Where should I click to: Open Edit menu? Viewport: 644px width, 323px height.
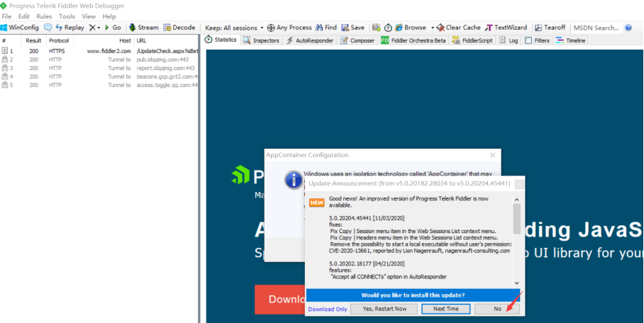coord(24,16)
